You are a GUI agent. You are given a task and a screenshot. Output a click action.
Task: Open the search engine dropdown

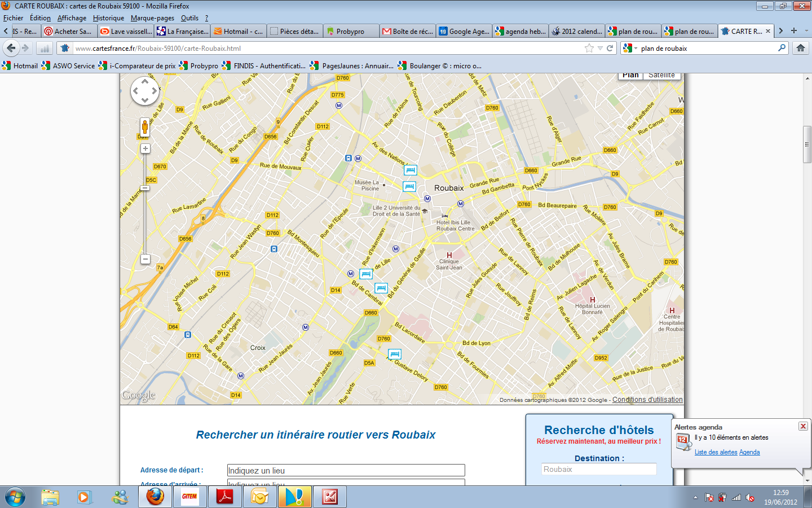point(630,49)
